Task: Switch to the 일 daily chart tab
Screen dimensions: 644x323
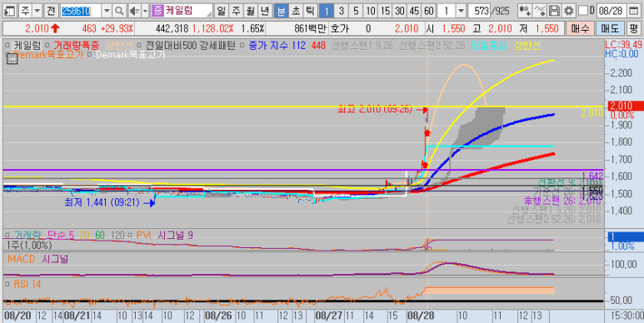Action: click(x=221, y=11)
